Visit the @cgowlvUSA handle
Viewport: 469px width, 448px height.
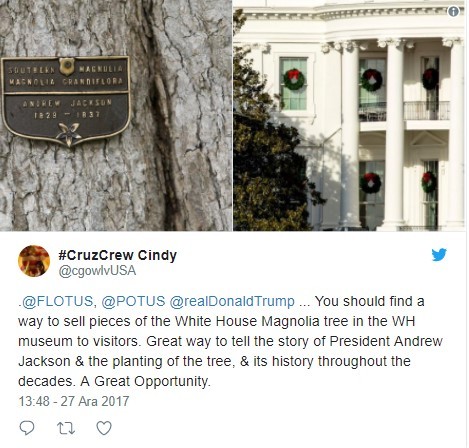tap(97, 271)
